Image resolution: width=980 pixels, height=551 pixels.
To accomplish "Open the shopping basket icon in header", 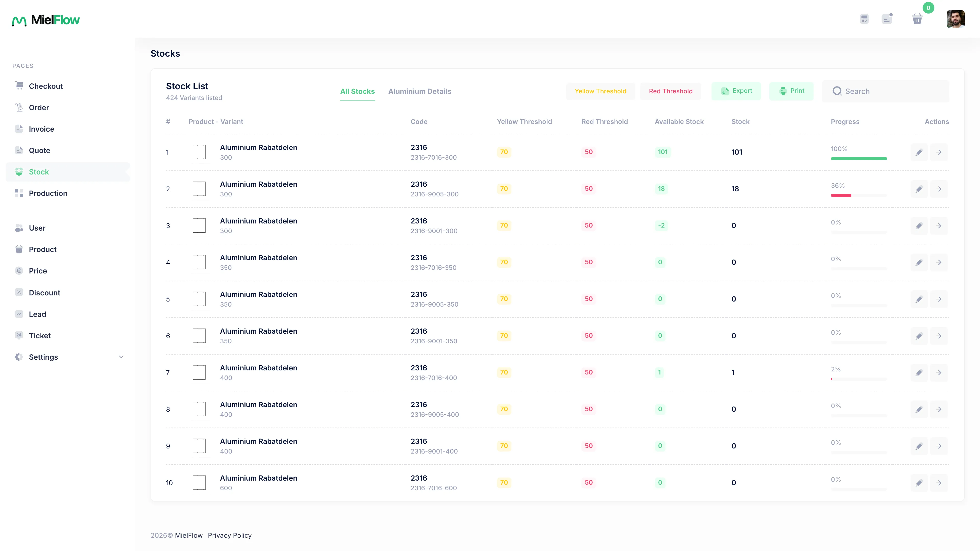I will click(917, 19).
